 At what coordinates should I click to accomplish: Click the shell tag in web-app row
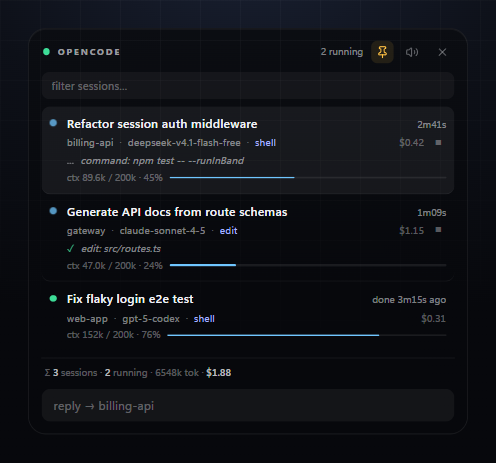(204, 319)
